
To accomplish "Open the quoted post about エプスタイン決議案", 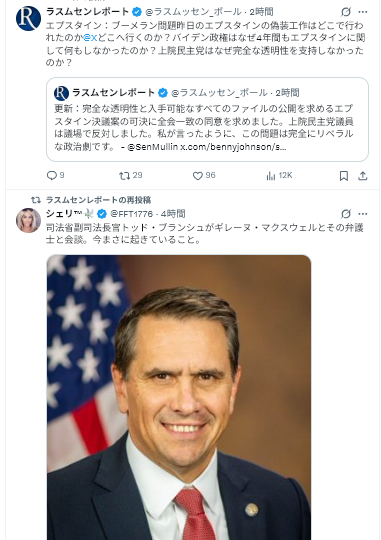I will (x=207, y=120).
